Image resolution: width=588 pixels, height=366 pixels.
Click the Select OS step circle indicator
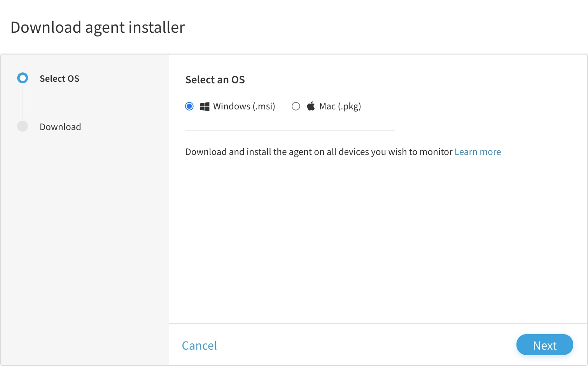(23, 78)
